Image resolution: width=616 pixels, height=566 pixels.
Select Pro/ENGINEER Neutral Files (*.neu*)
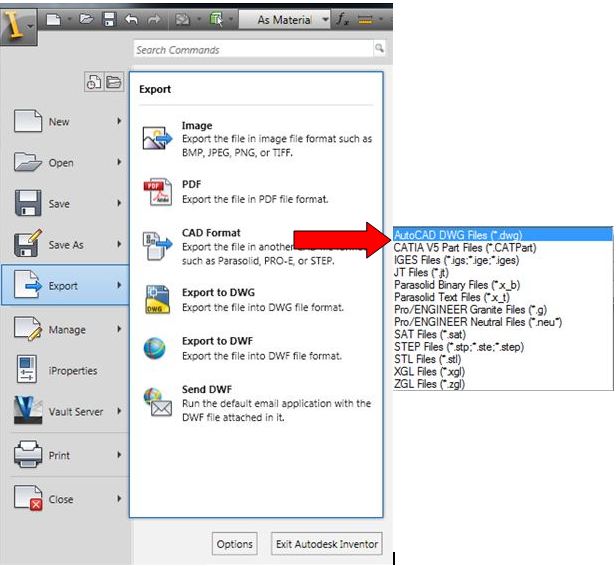(x=503, y=322)
